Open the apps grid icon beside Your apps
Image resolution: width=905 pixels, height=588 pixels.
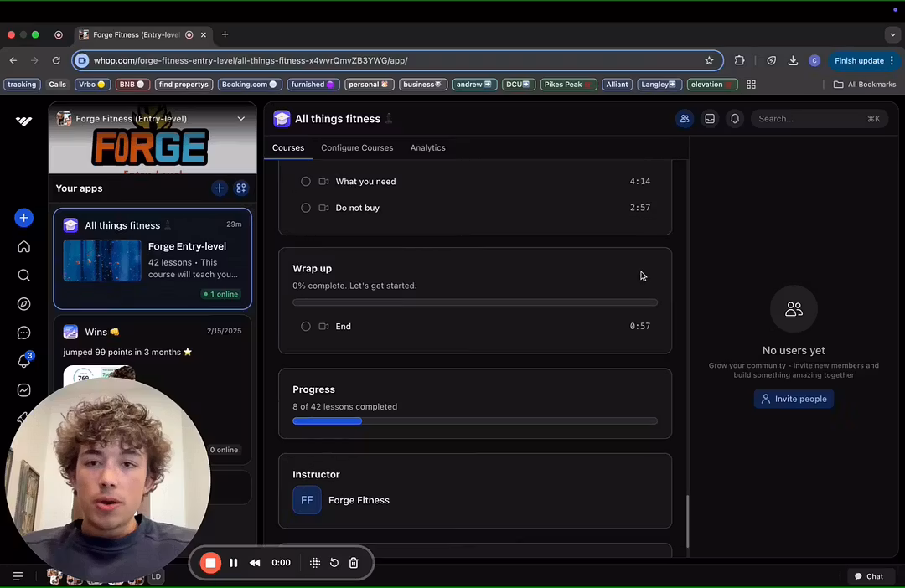[x=241, y=188]
